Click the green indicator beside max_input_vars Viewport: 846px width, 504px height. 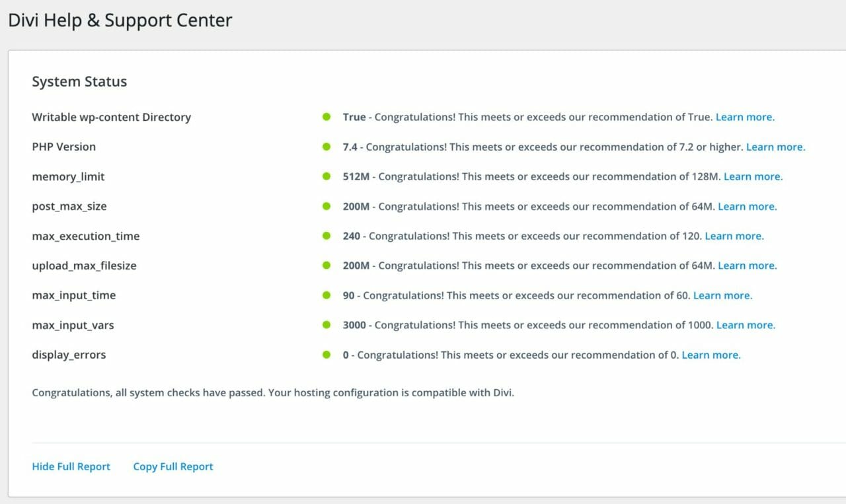[x=327, y=325]
